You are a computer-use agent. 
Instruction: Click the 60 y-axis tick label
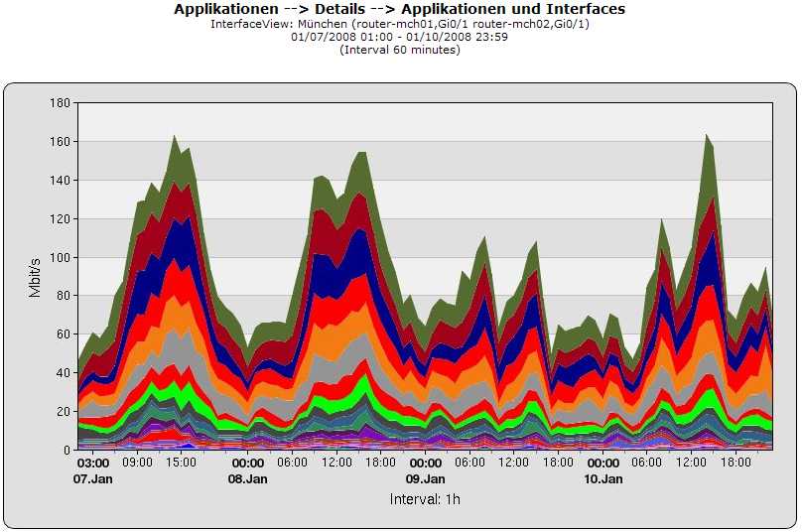click(62, 334)
